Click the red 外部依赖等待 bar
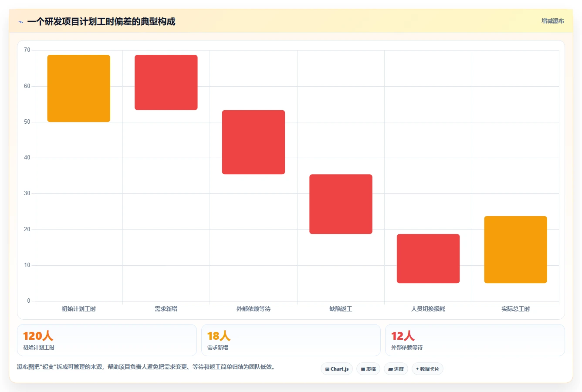This screenshot has height=392, width=582. tap(254, 142)
